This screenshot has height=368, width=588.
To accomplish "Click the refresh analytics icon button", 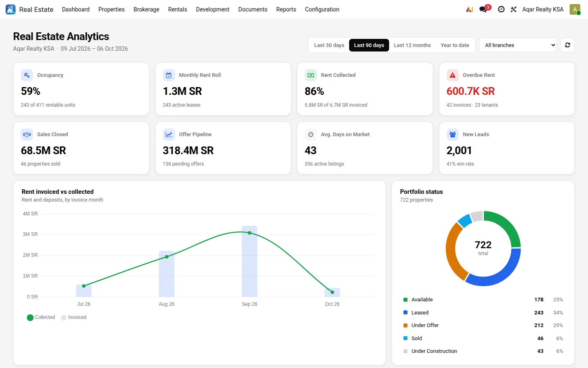I will [568, 45].
